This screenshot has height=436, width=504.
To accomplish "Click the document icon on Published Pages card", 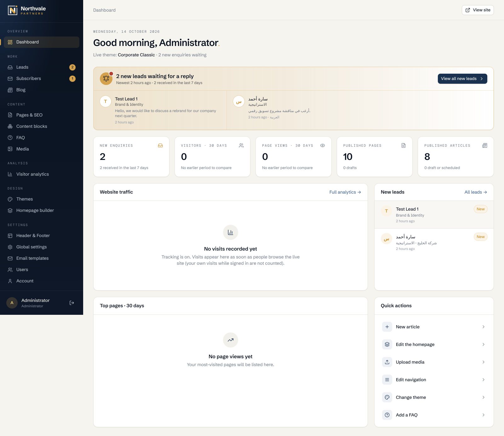I will pos(404,145).
